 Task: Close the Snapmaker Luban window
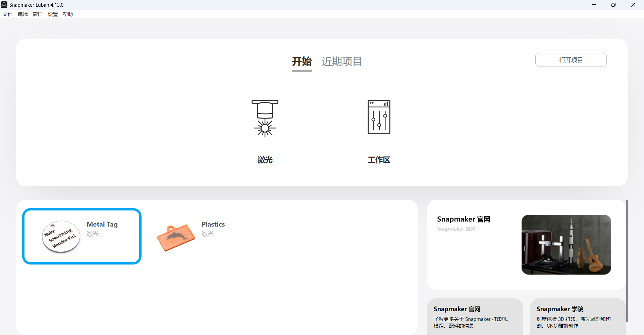tap(633, 5)
